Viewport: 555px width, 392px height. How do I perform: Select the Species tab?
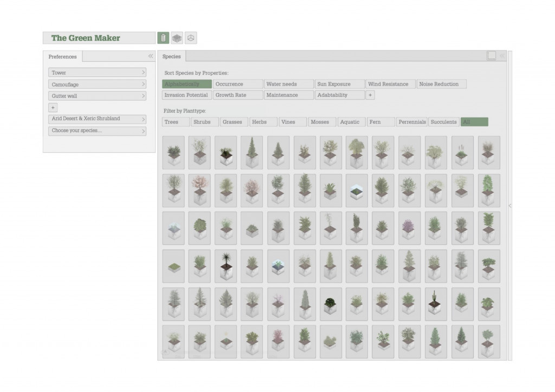171,56
